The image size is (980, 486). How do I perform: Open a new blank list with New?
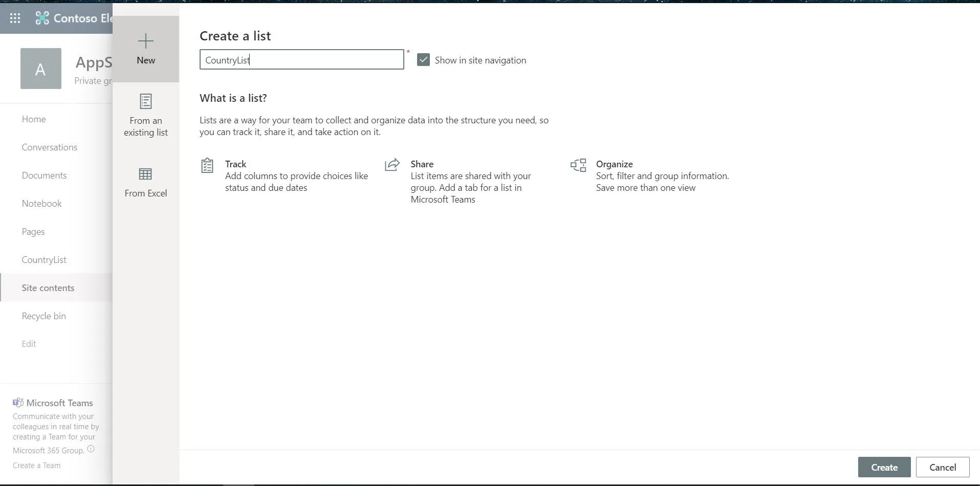(146, 49)
